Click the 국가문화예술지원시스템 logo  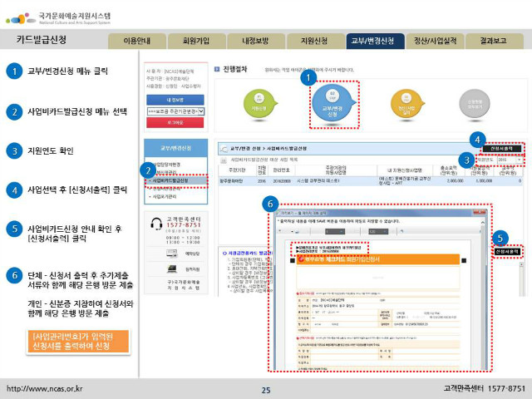58,18
